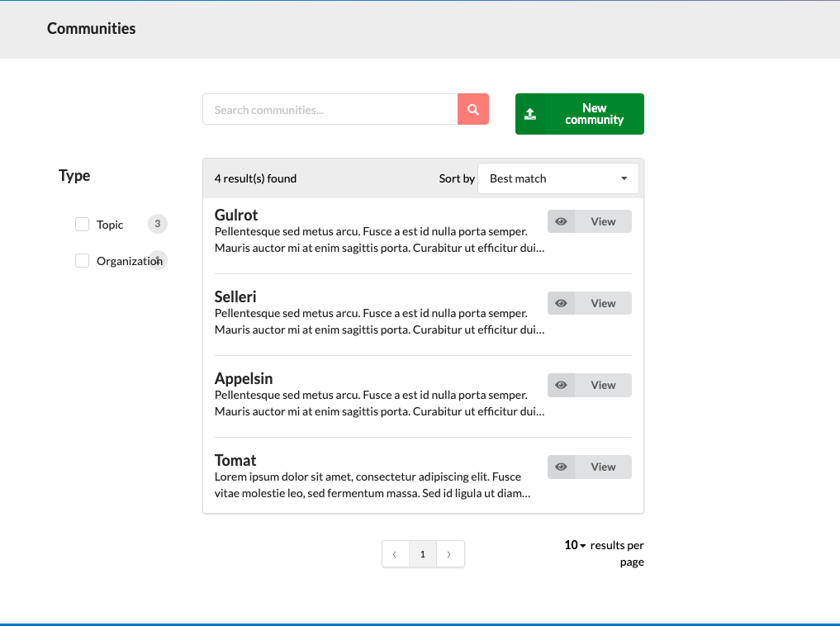This screenshot has width=840, height=626.
Task: View the Appelsin community
Action: [603, 385]
